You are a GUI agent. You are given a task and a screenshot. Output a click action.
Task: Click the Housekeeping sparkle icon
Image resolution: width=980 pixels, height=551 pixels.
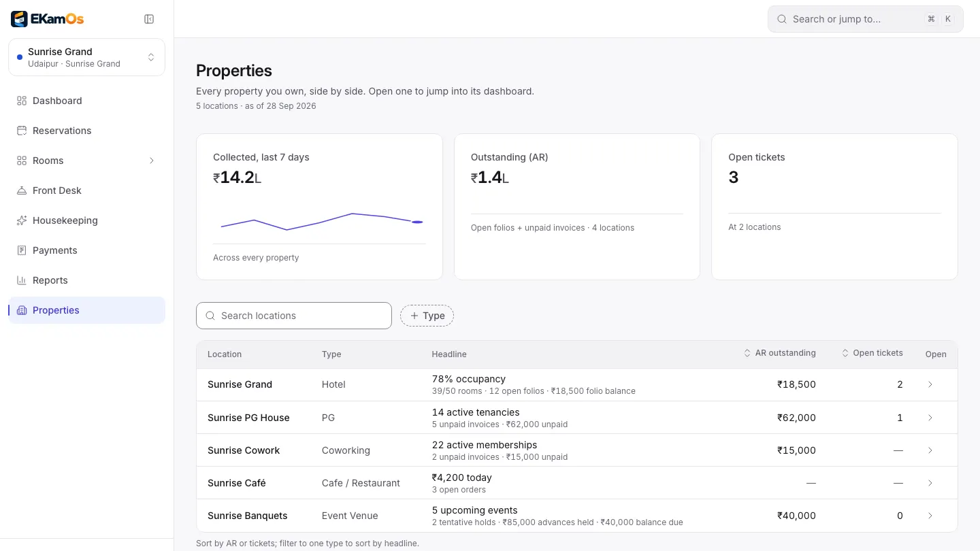pos(21,220)
